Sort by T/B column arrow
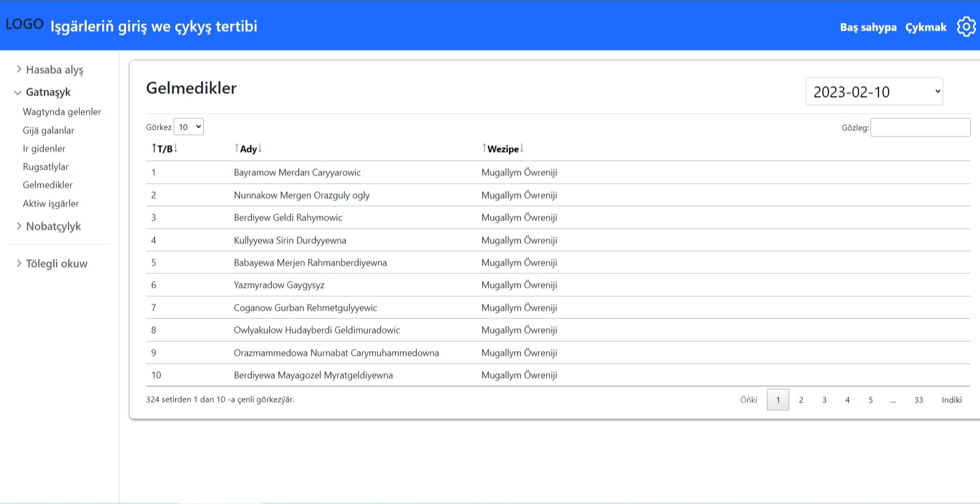 (x=164, y=149)
